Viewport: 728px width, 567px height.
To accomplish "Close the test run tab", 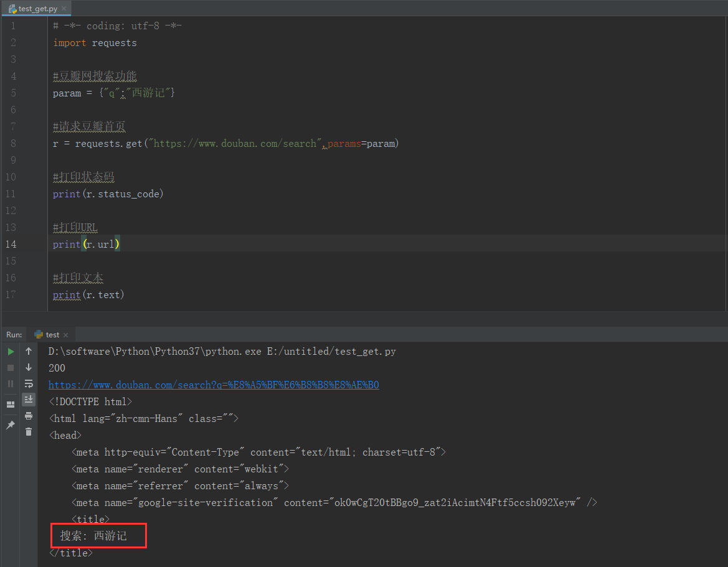I will [x=65, y=335].
